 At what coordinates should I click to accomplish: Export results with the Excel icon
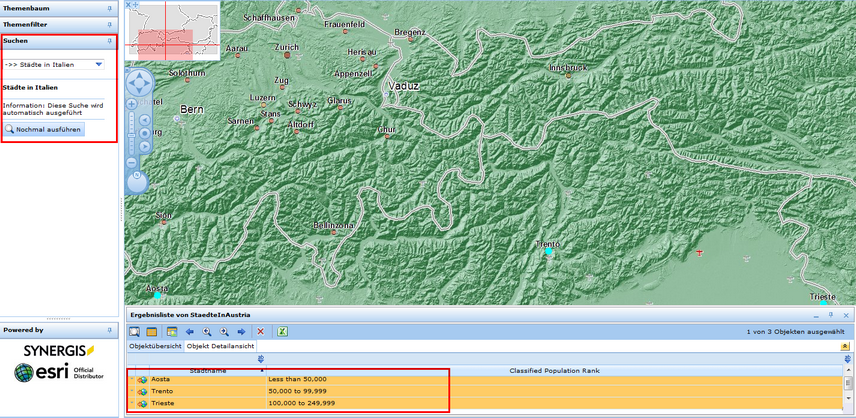click(x=283, y=331)
